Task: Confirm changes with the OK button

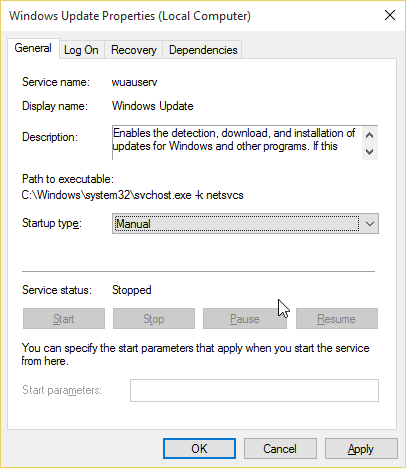Action: click(199, 449)
